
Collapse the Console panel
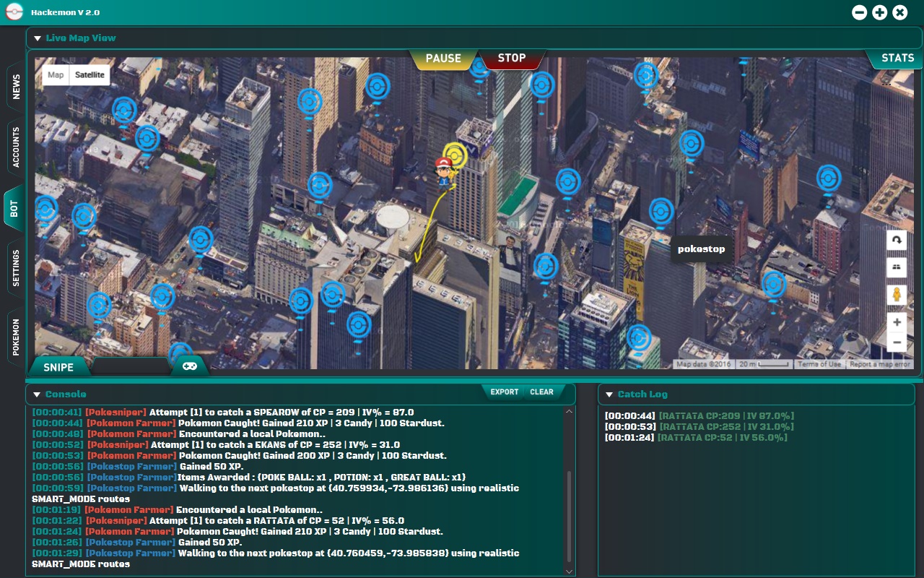click(x=37, y=394)
